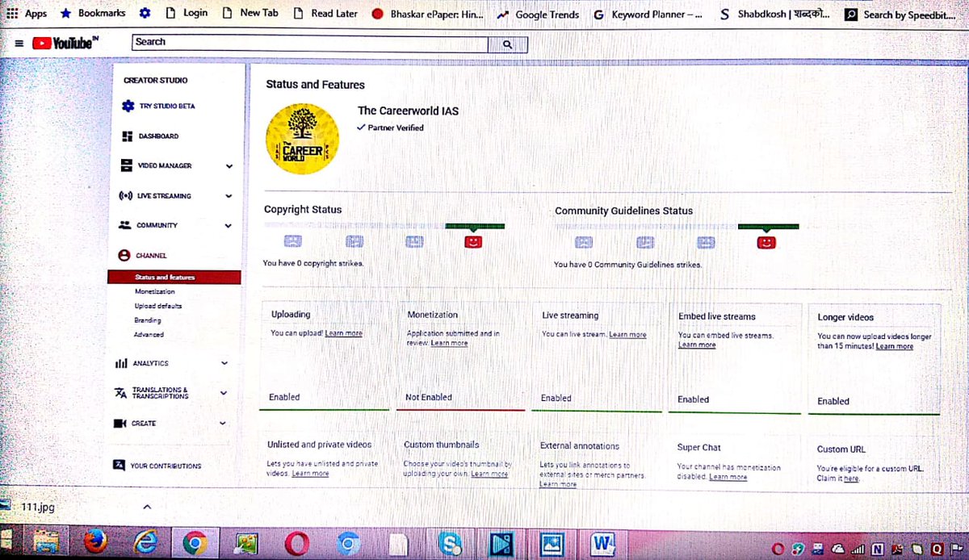Expand the Create chevron
The height and width of the screenshot is (560, 969).
tap(222, 423)
